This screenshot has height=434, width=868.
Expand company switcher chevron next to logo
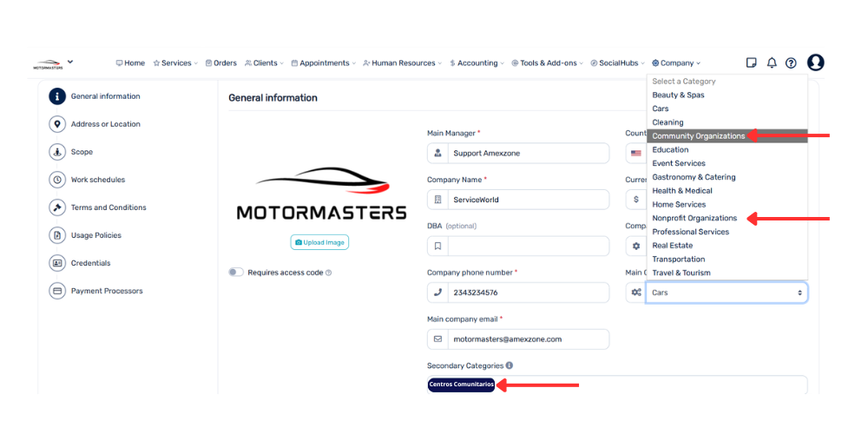pos(70,62)
